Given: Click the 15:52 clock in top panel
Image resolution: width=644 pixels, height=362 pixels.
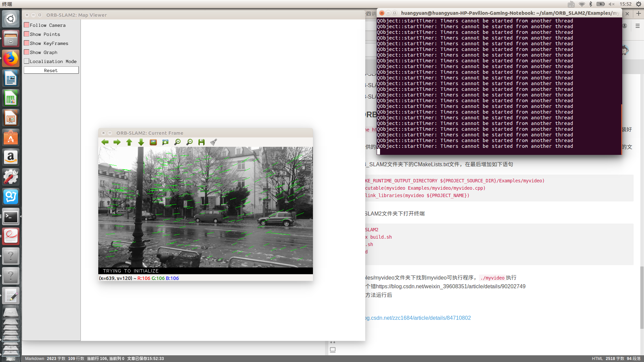Looking at the screenshot, I should click(x=626, y=4).
